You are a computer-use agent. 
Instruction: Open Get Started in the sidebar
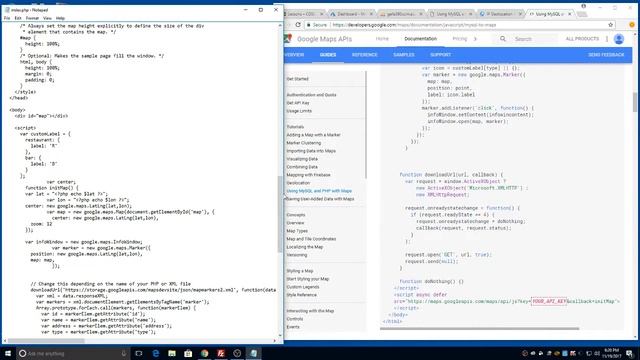(x=298, y=79)
